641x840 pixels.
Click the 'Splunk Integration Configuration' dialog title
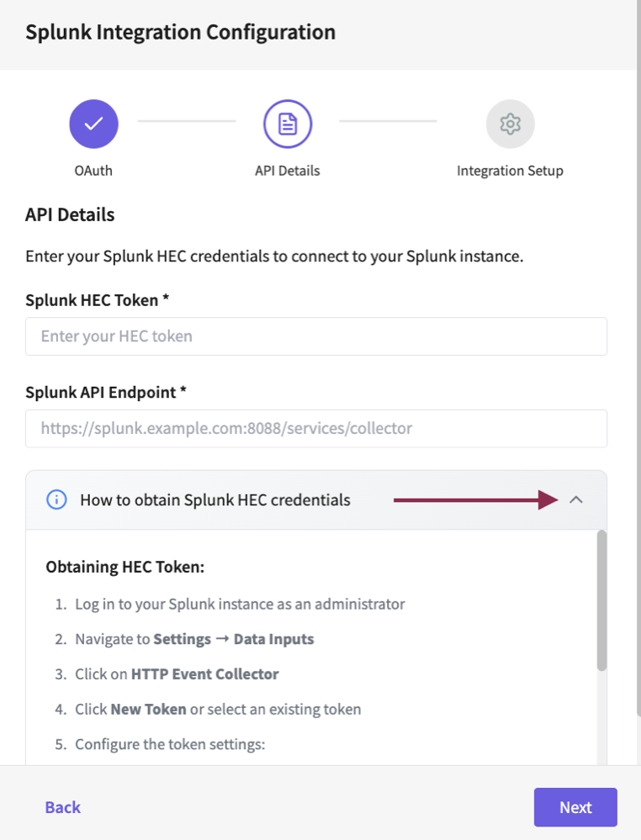point(180,31)
